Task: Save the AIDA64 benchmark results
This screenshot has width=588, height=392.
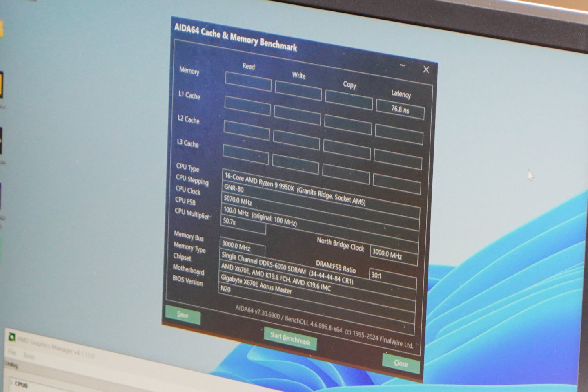Action: point(183,314)
